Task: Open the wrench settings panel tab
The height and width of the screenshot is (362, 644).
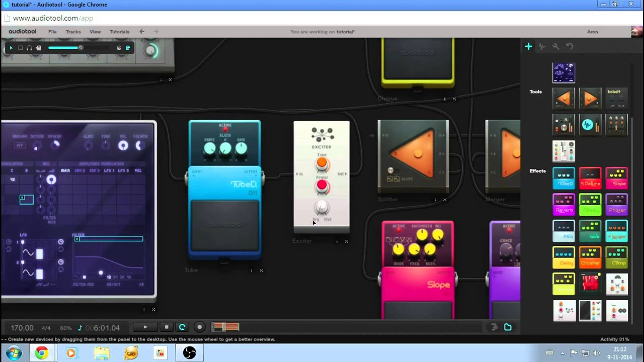Action: coord(555,46)
